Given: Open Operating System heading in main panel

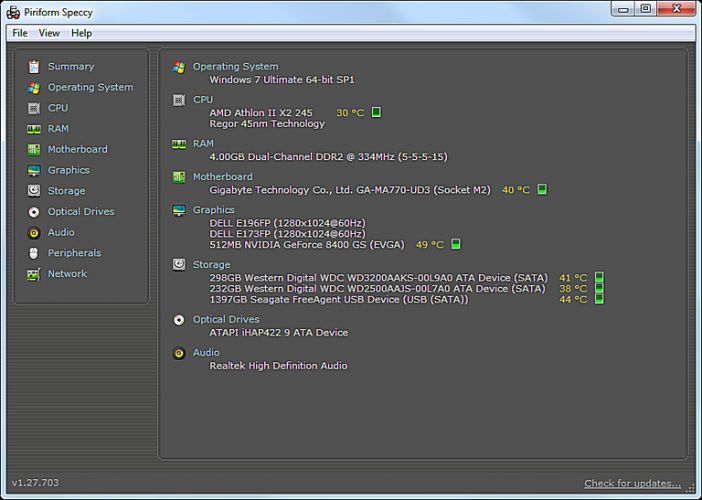Looking at the screenshot, I should 235,67.
